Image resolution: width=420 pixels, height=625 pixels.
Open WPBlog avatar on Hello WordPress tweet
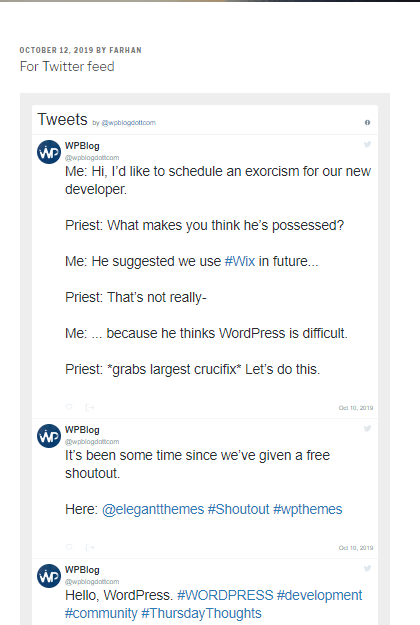coord(49,576)
